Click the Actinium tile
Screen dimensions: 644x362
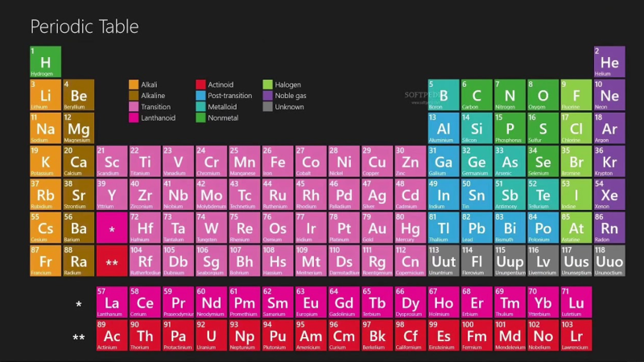112,335
